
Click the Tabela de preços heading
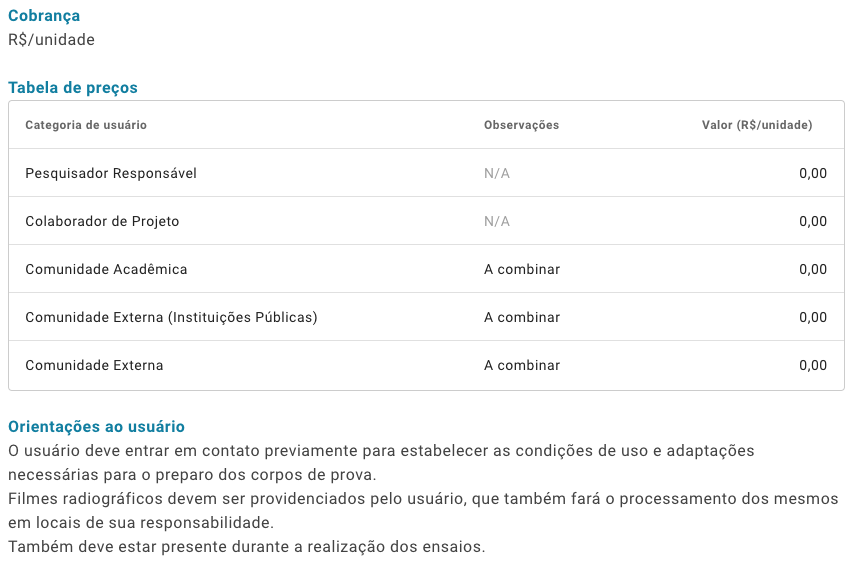pos(73,88)
